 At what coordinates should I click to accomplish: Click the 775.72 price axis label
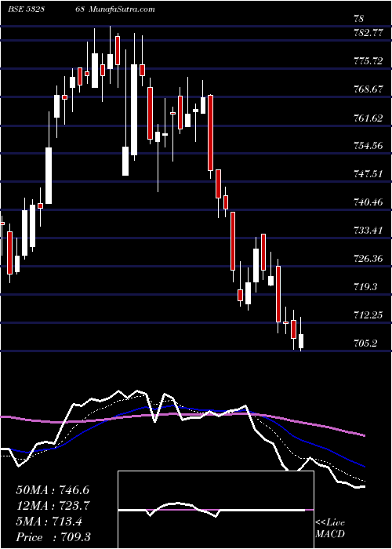(x=368, y=61)
